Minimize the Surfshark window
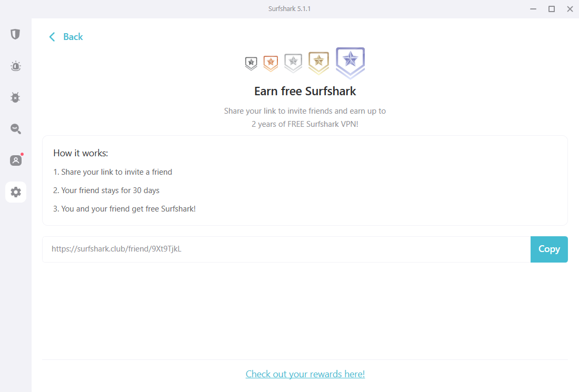579x392 pixels. tap(533, 9)
